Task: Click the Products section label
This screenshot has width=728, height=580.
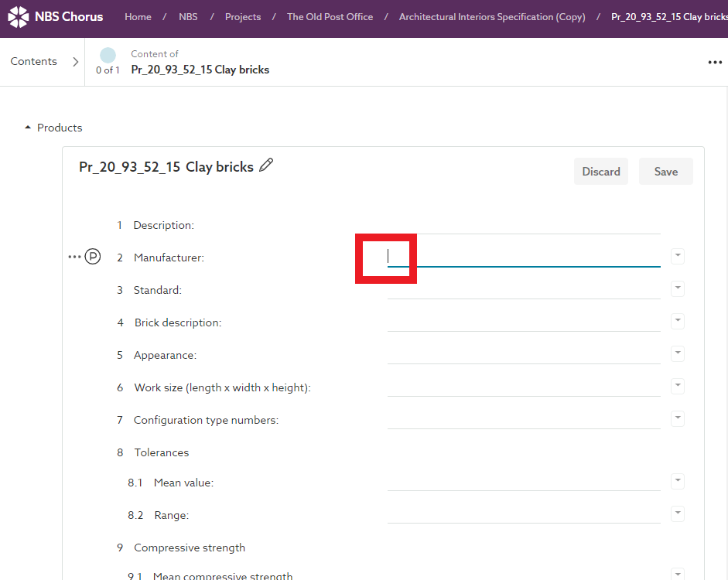Action: click(x=60, y=128)
